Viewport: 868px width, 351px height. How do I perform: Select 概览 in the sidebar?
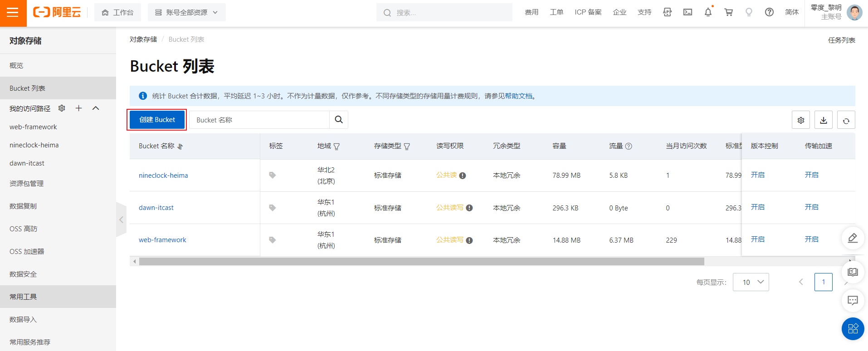click(x=16, y=66)
